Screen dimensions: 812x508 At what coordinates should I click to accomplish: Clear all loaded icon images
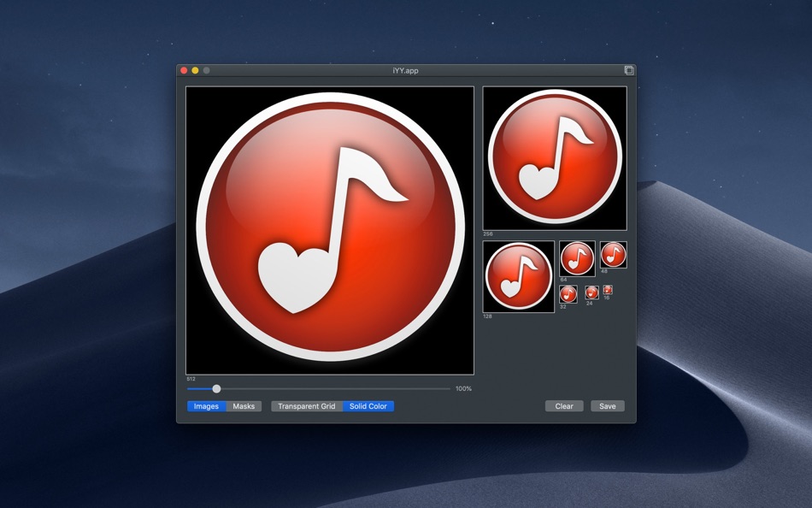[564, 406]
